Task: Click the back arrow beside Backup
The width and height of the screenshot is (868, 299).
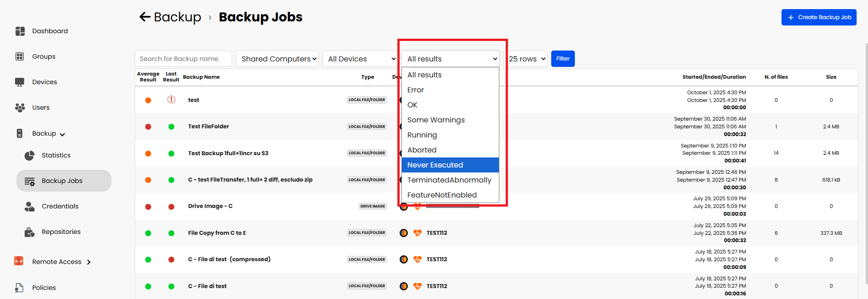Action: click(145, 17)
